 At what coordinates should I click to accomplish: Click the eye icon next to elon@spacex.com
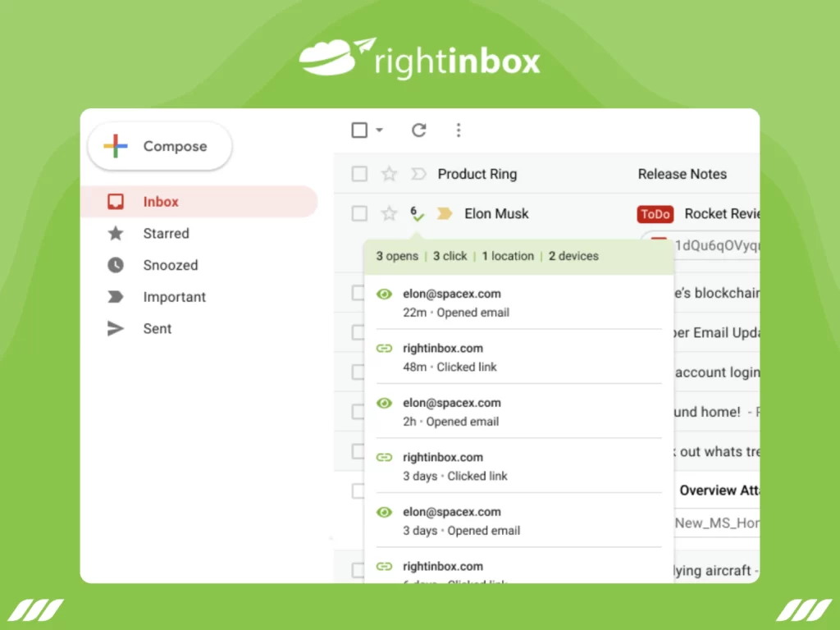tap(384, 293)
